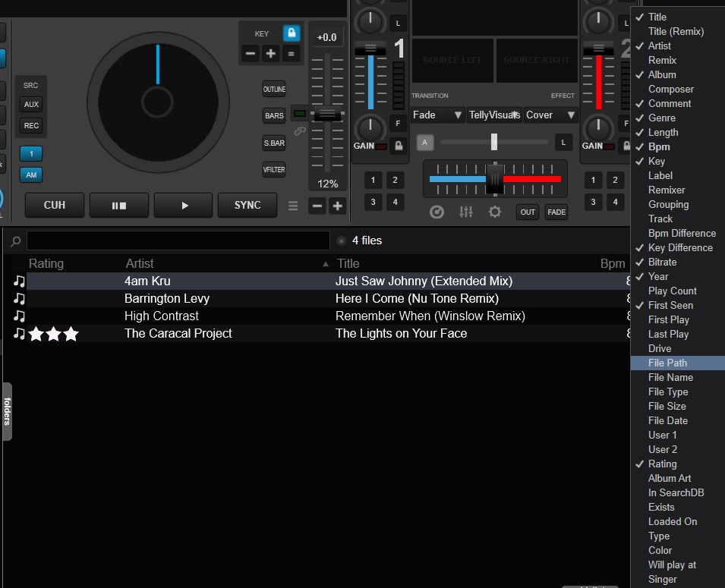Open the Fade transition dropdown
Screen dimensions: 725x588
(437, 115)
